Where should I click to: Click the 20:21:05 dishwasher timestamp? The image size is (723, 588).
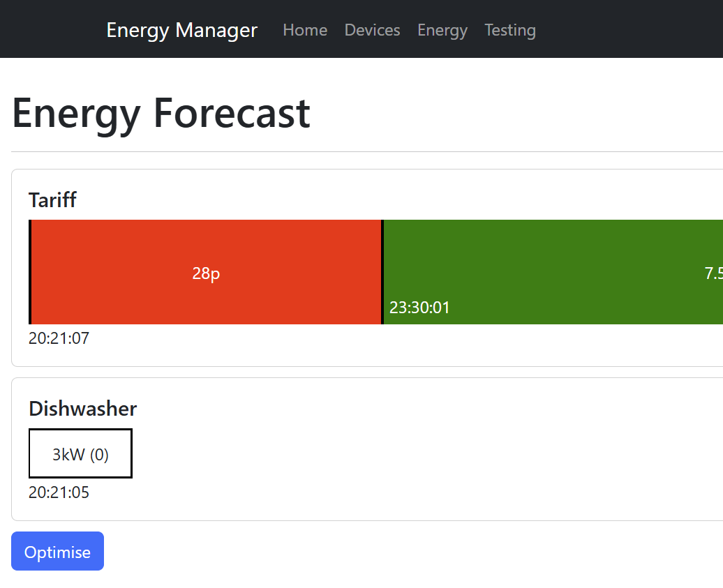tap(59, 492)
